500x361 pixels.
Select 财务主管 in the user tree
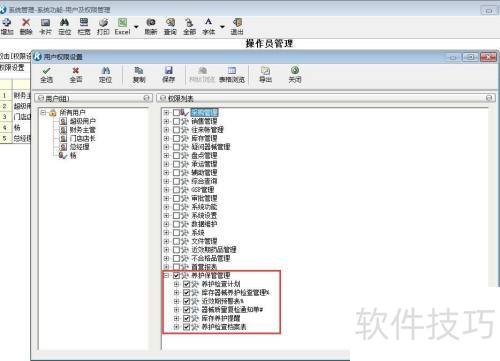tap(82, 130)
